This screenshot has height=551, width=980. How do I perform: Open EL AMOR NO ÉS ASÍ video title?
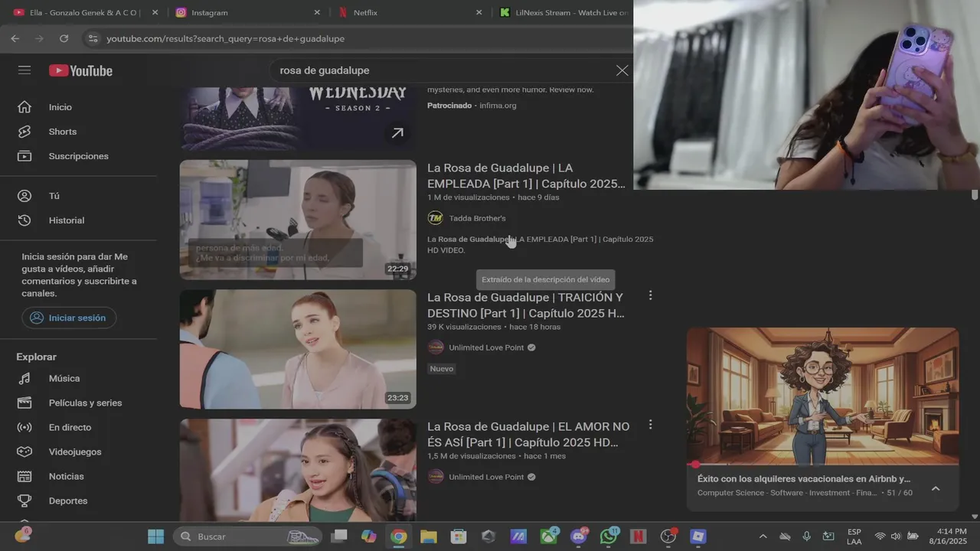point(528,435)
